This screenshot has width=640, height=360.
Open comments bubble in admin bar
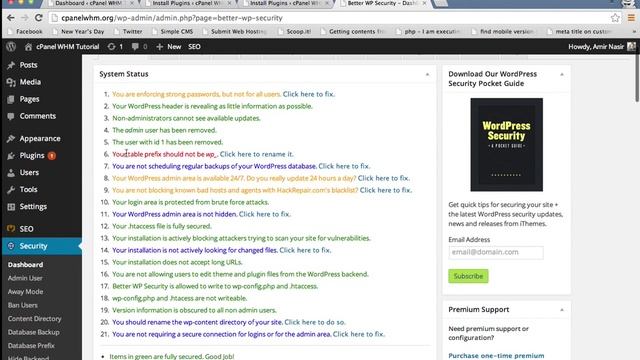135,47
